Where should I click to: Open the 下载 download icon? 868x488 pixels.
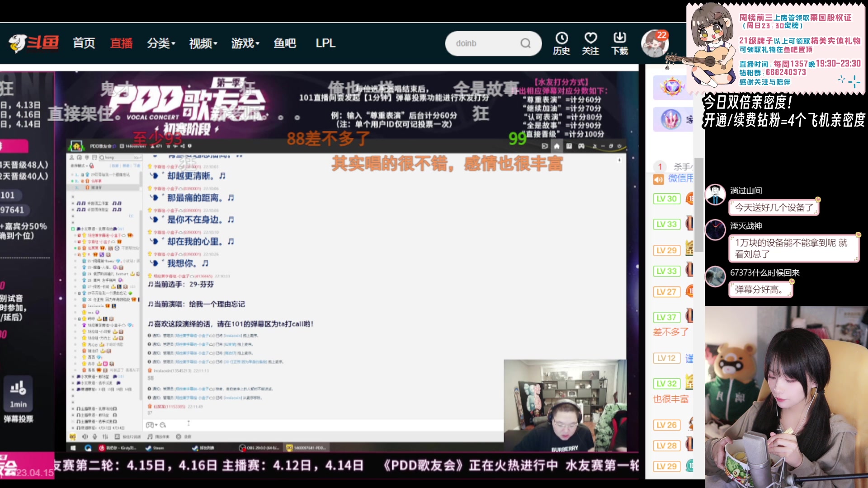click(620, 44)
